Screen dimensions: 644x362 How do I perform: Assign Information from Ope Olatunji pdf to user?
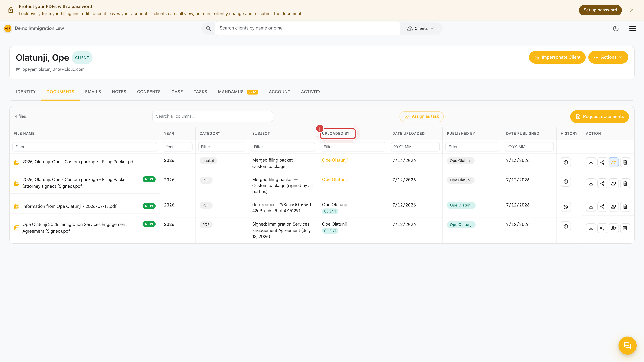click(x=614, y=207)
